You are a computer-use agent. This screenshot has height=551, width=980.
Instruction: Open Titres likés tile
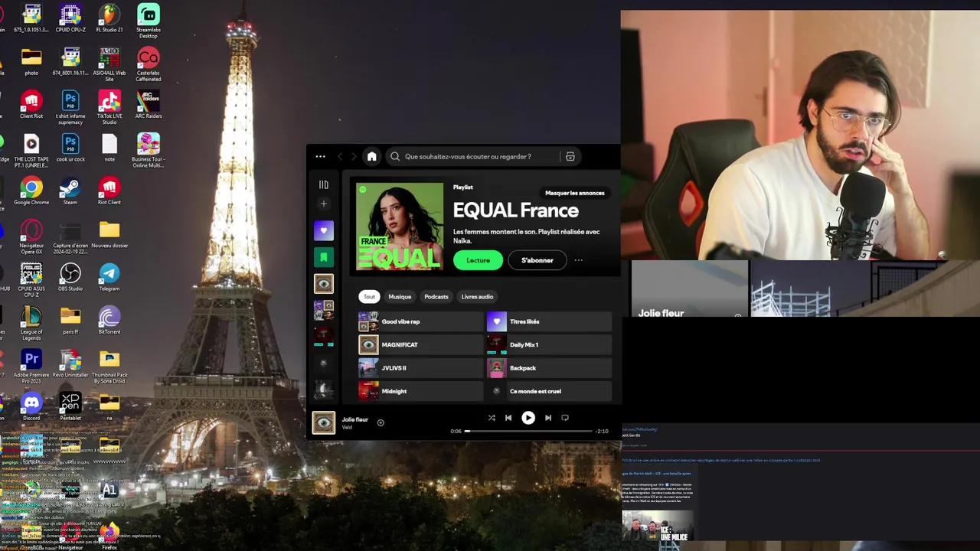549,321
